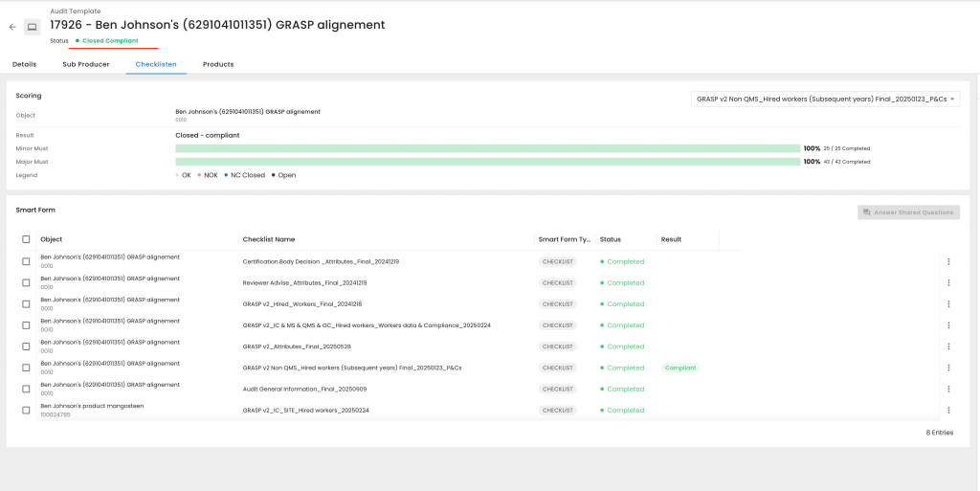This screenshot has width=980, height=491.
Task: Open kebab menu for Audit General Information row
Action: click(948, 389)
